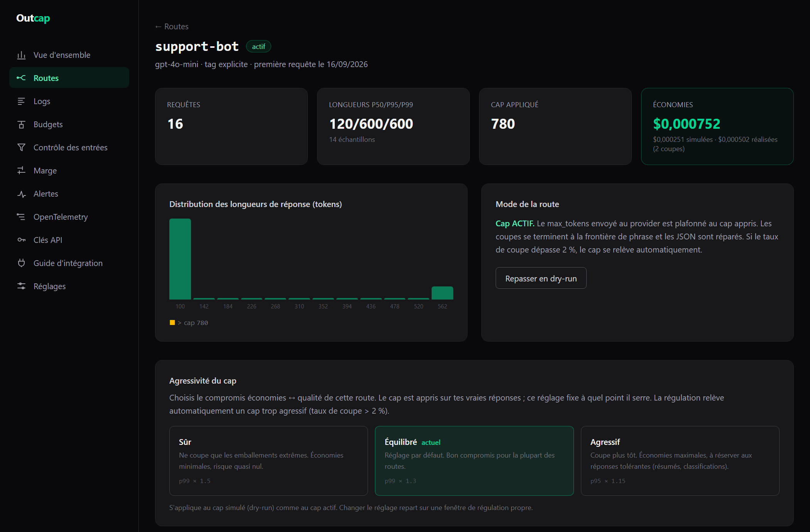The width and height of the screenshot is (810, 532).
Task: Open Marge in the sidebar
Action: pos(69,170)
